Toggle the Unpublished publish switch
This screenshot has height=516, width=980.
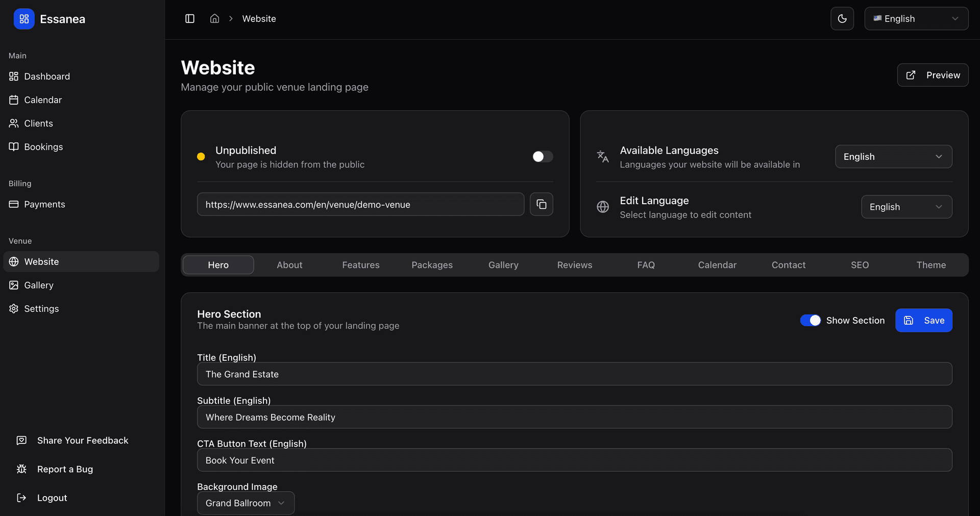542,157
